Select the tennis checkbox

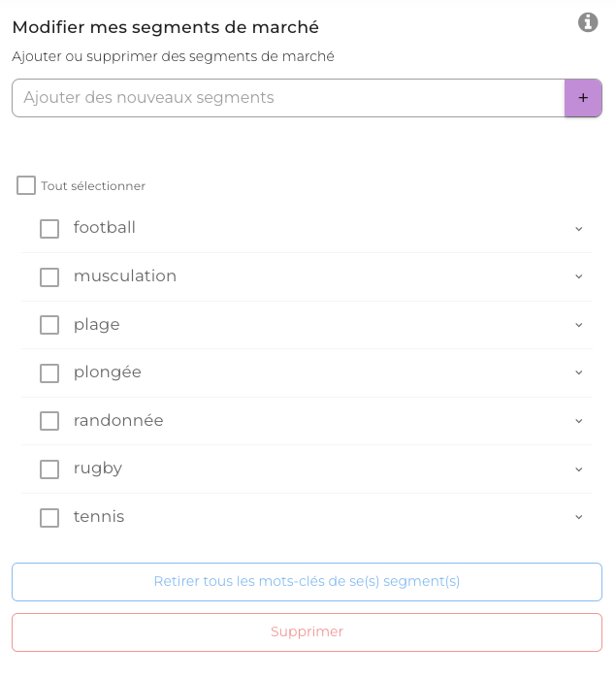49,518
